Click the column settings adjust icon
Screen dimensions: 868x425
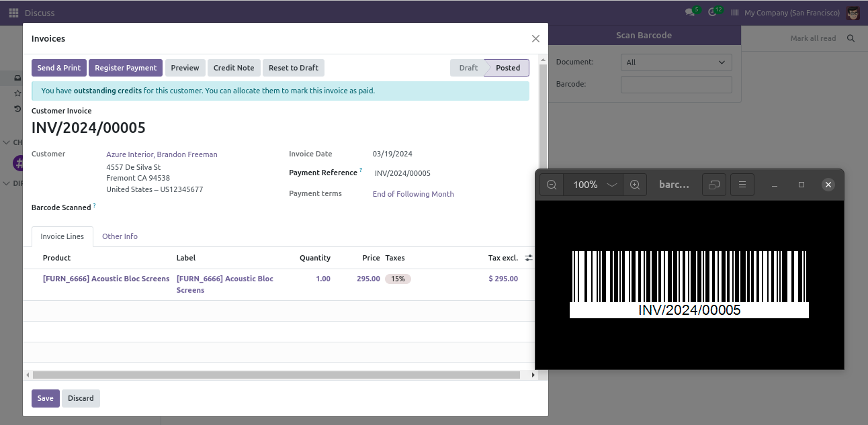pyautogui.click(x=529, y=258)
